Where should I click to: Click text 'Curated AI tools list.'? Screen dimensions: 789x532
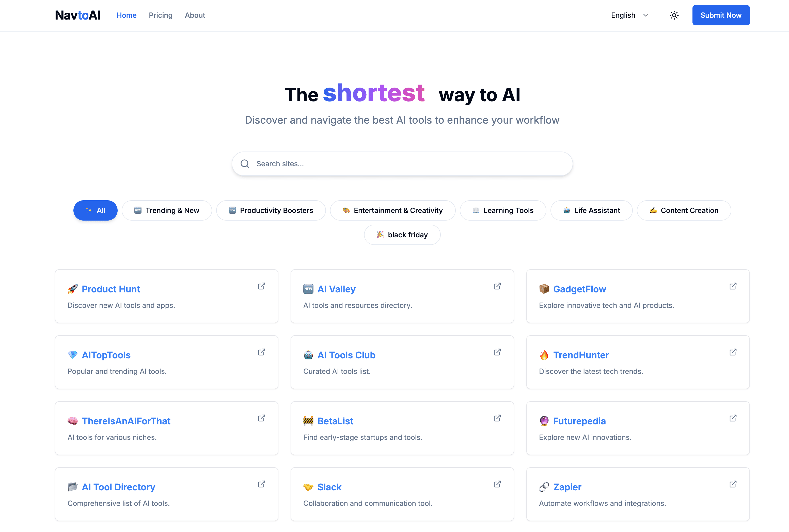click(x=337, y=371)
